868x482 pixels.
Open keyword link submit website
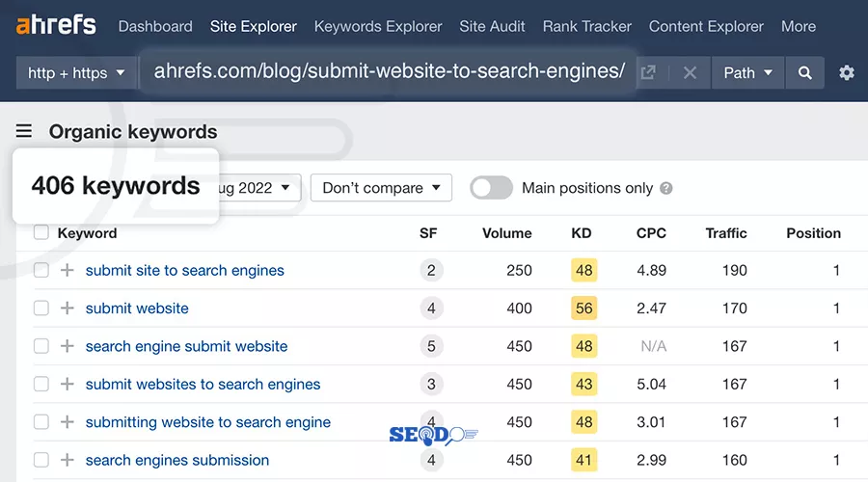pos(137,308)
